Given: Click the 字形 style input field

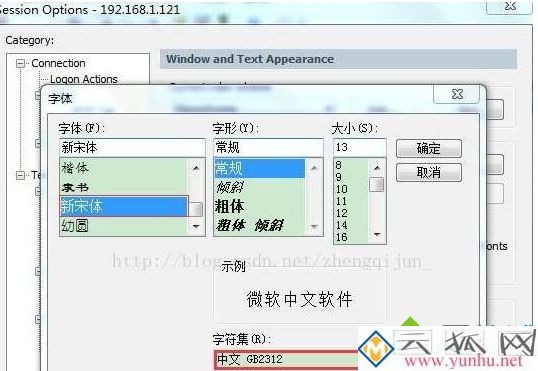Looking at the screenshot, I should click(268, 148).
